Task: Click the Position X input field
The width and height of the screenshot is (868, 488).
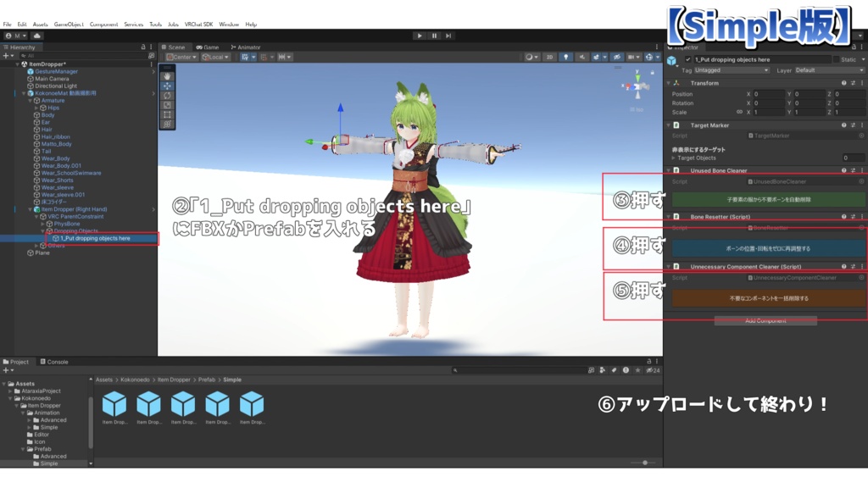Action: click(768, 94)
